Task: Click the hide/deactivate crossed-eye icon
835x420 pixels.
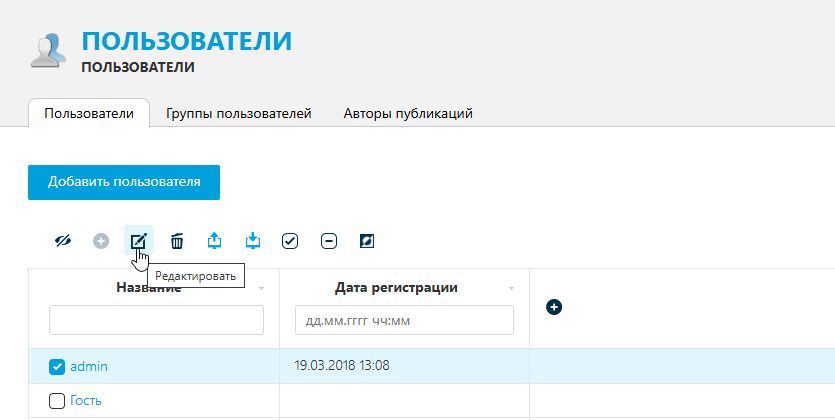Action: [63, 241]
